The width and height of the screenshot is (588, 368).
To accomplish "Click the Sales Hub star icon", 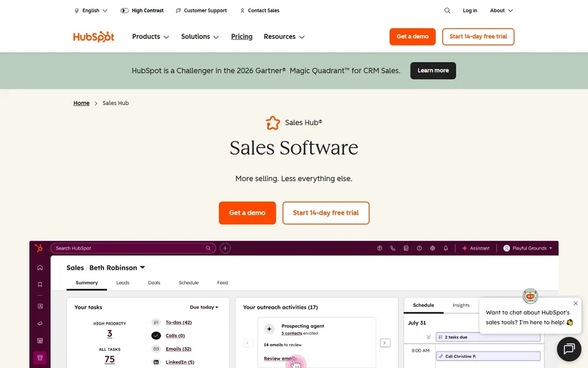I will [x=273, y=123].
